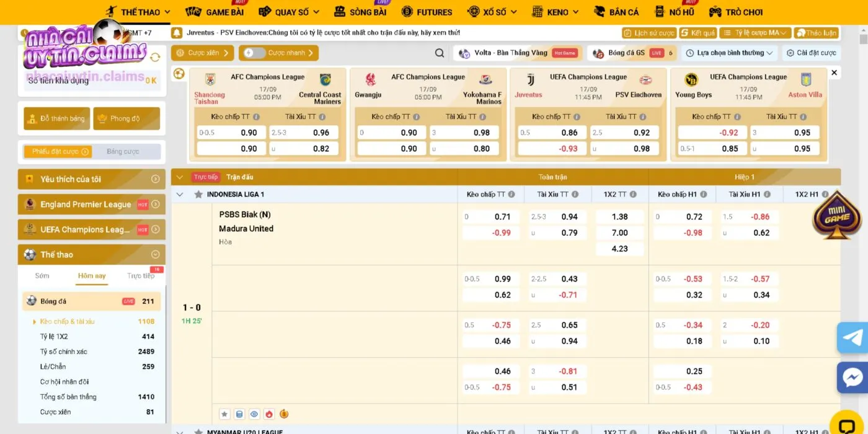Open Telegram chat via the floating icon

click(x=852, y=337)
